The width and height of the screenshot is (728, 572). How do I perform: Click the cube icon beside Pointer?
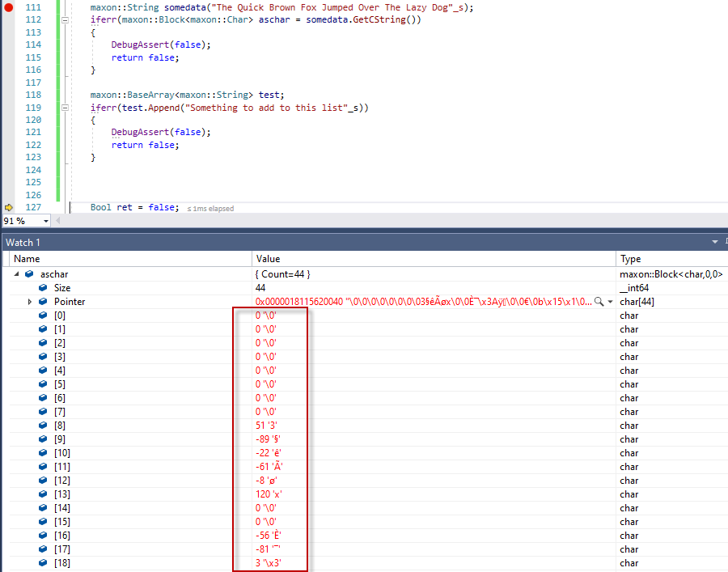[x=43, y=301]
